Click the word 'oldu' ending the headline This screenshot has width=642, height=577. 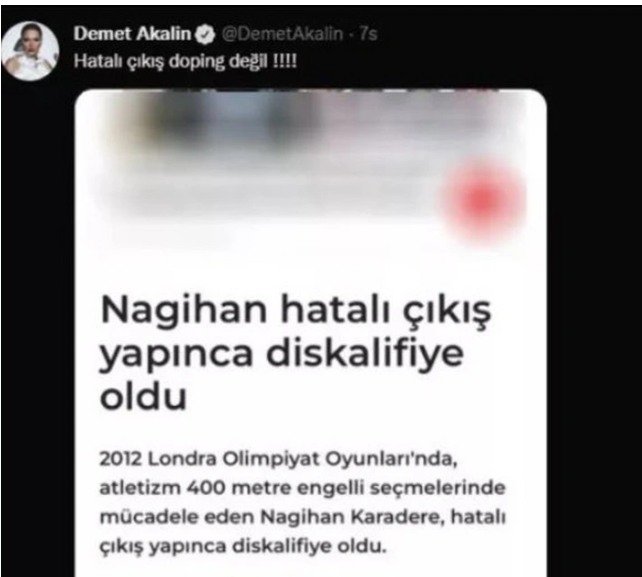point(143,396)
